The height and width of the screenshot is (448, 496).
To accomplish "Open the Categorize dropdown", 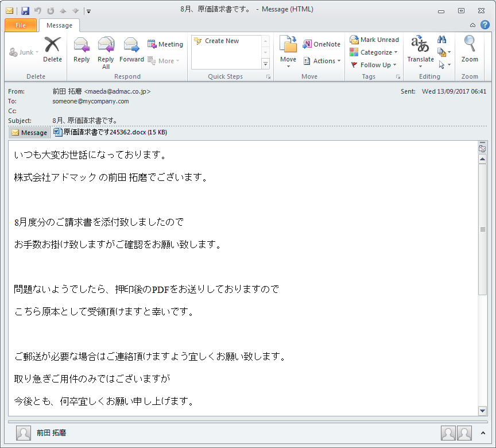I will pyautogui.click(x=374, y=52).
